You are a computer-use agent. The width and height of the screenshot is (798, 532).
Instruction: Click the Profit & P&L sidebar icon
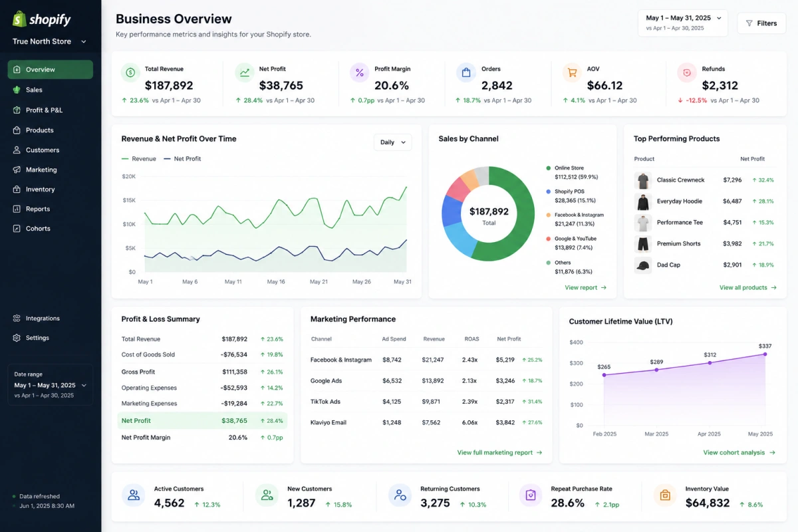coord(17,110)
